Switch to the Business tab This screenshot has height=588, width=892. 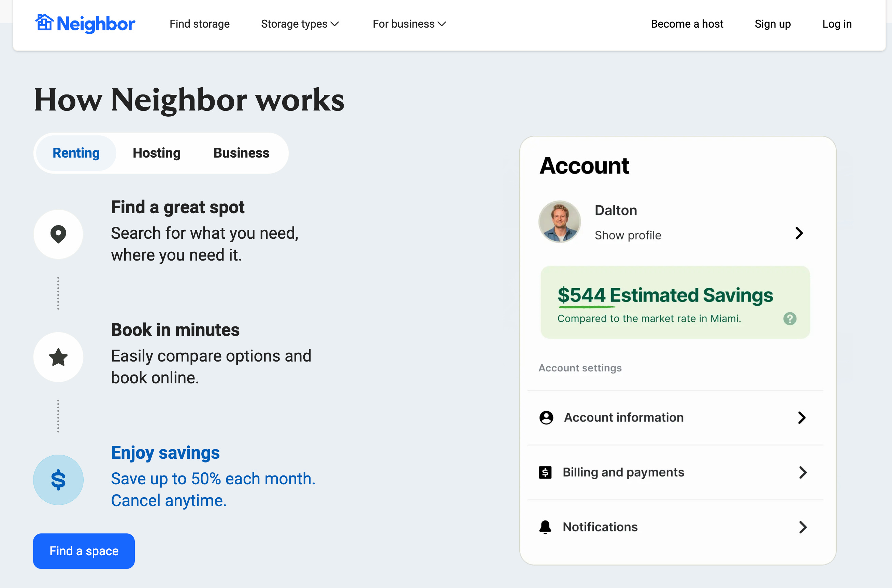[x=241, y=153]
